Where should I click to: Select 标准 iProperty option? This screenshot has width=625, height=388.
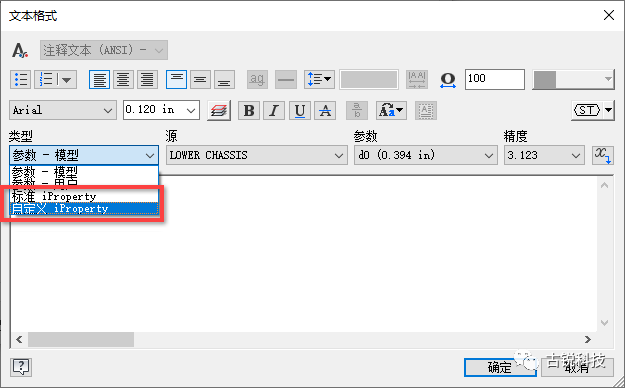(84, 196)
